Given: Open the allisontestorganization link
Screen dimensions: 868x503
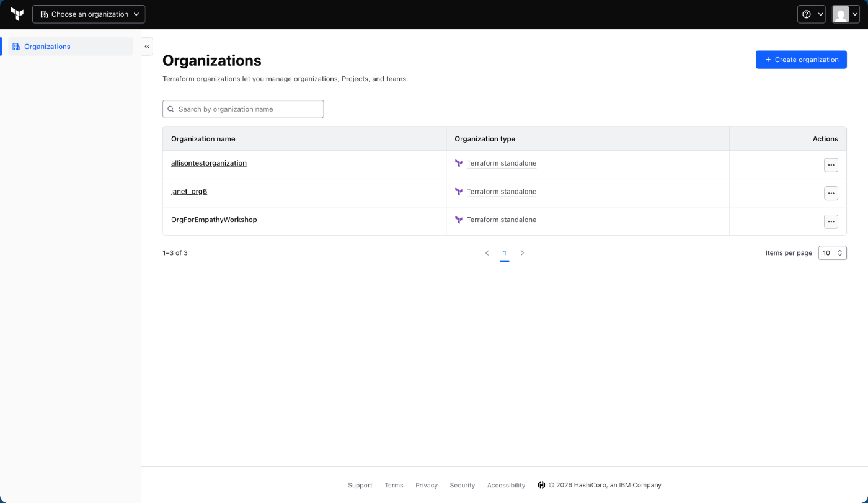Looking at the screenshot, I should (x=209, y=163).
